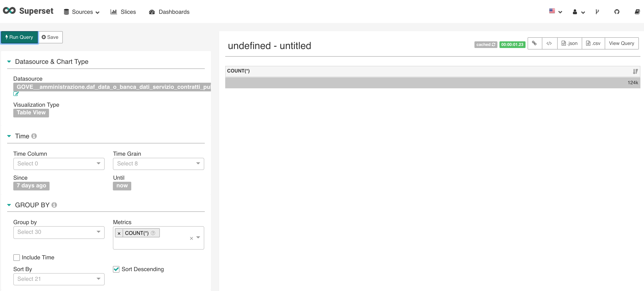Screen dimensions: 644x291
Task: Click the query duration 00:00:01.23 badge
Action: (x=512, y=45)
